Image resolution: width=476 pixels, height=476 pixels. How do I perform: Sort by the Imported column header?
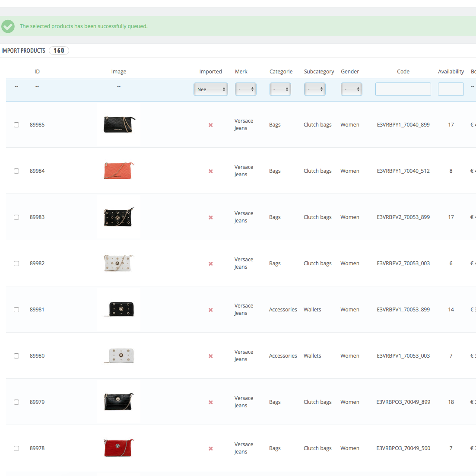tap(211, 71)
